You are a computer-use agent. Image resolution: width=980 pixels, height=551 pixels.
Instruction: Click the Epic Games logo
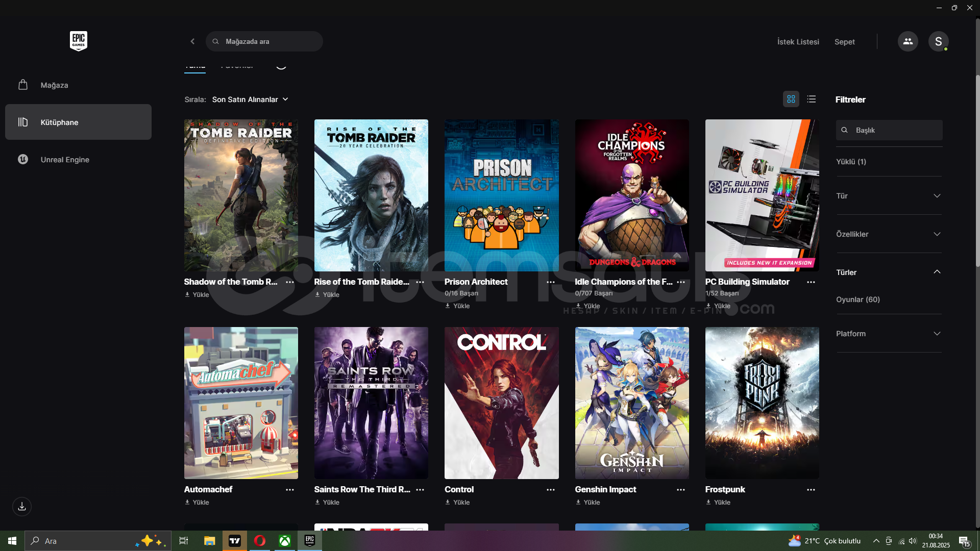click(79, 41)
